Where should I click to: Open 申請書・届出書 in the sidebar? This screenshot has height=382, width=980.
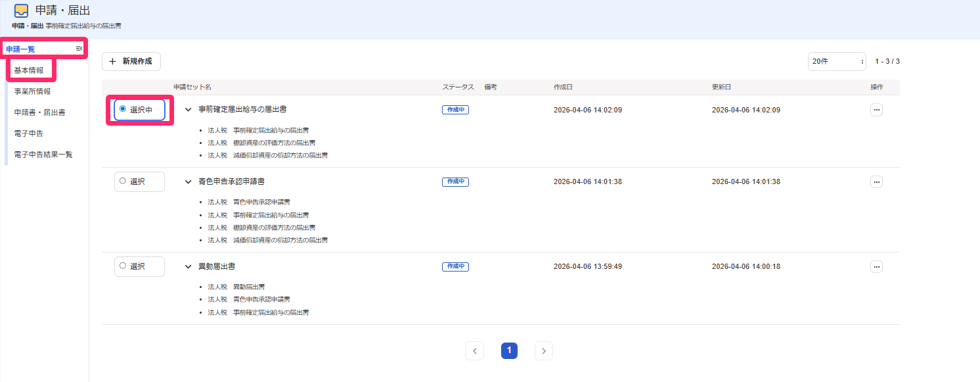coord(39,112)
